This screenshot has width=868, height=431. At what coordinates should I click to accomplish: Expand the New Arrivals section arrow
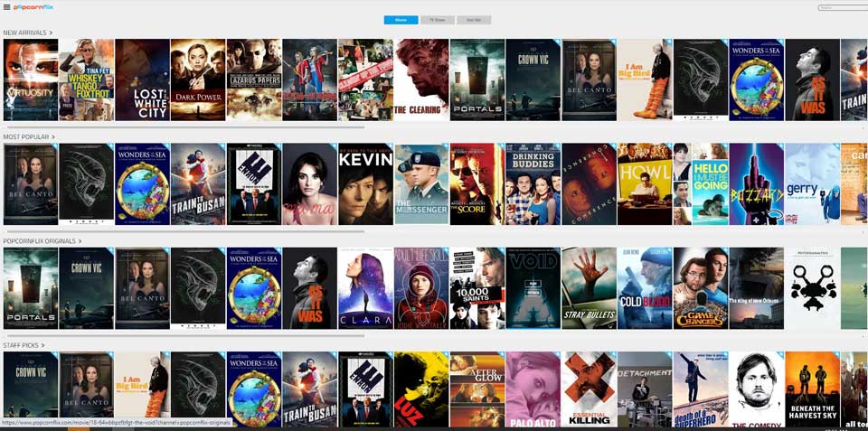tap(51, 33)
